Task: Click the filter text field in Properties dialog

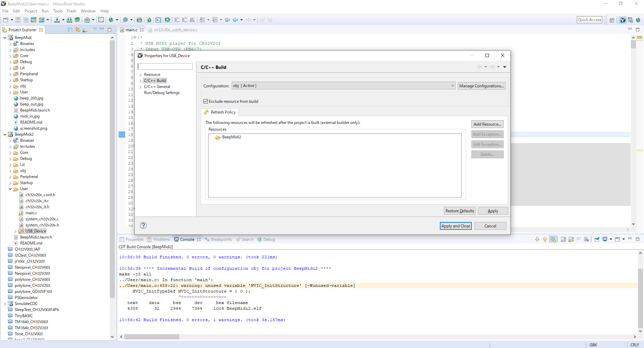Action: 165,67
